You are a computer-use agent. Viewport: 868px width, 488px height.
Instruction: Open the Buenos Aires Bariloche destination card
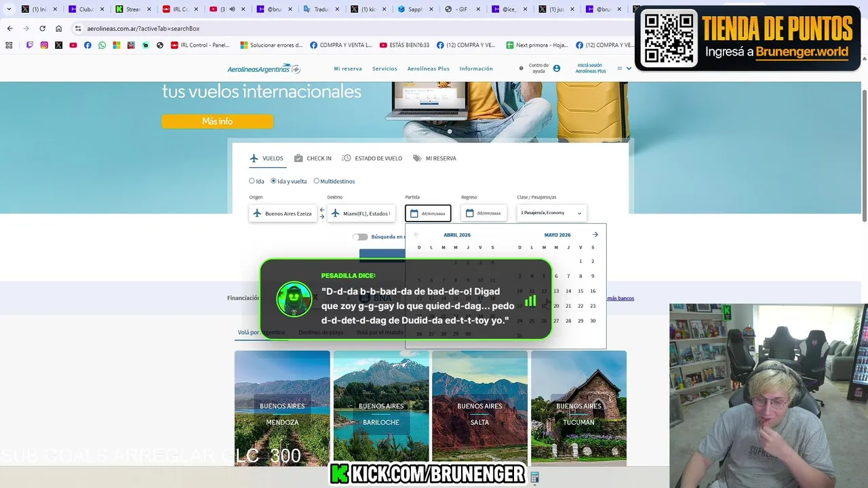(x=381, y=408)
